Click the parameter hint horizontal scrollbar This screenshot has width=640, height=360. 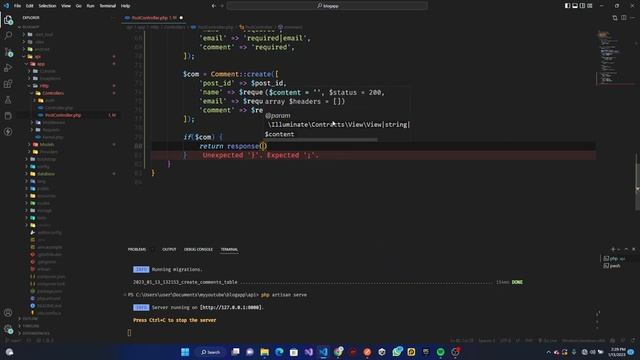(x=321, y=140)
